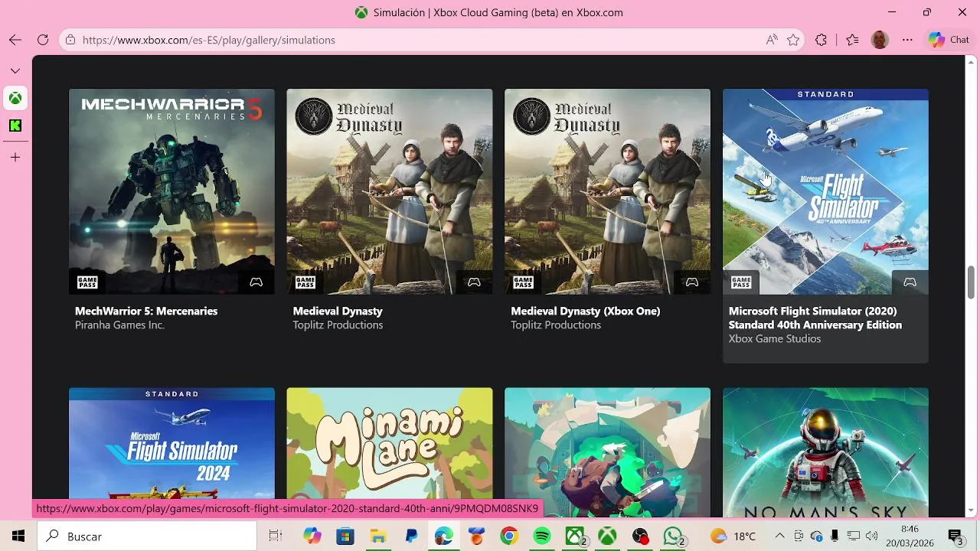Go back with the browser back arrow
Viewport: 980px width, 551px height.
point(15,40)
